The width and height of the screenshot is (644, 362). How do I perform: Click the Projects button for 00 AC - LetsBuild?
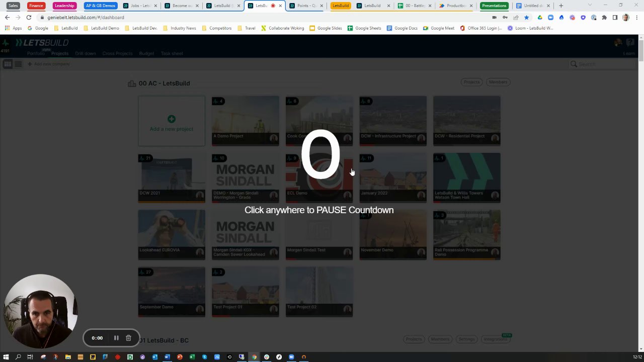471,82
